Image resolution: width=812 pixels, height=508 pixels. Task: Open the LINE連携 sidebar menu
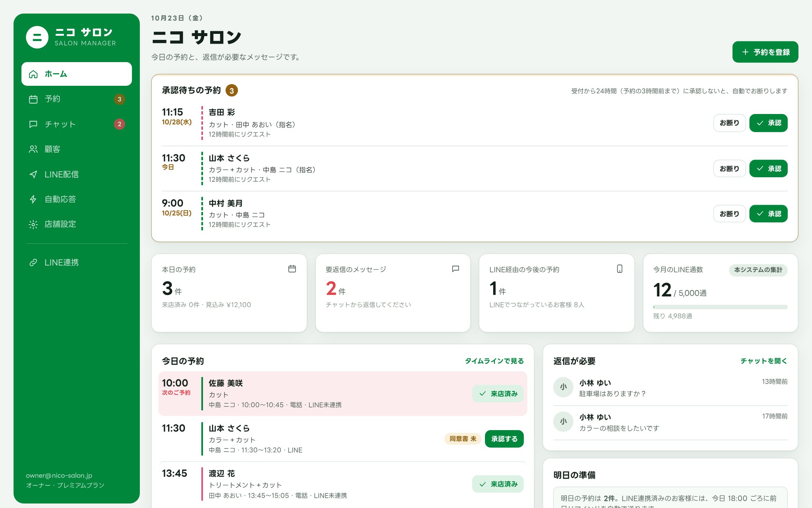pyautogui.click(x=77, y=262)
